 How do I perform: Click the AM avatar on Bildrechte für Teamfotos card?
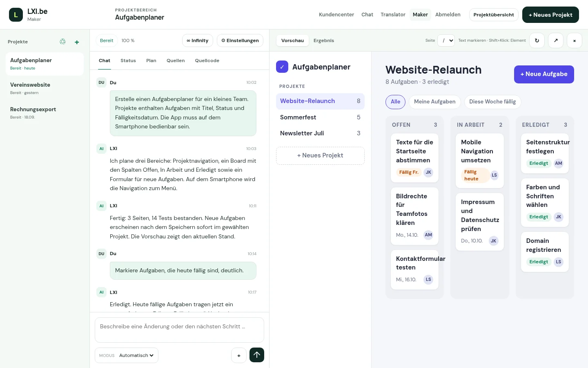[x=428, y=235]
